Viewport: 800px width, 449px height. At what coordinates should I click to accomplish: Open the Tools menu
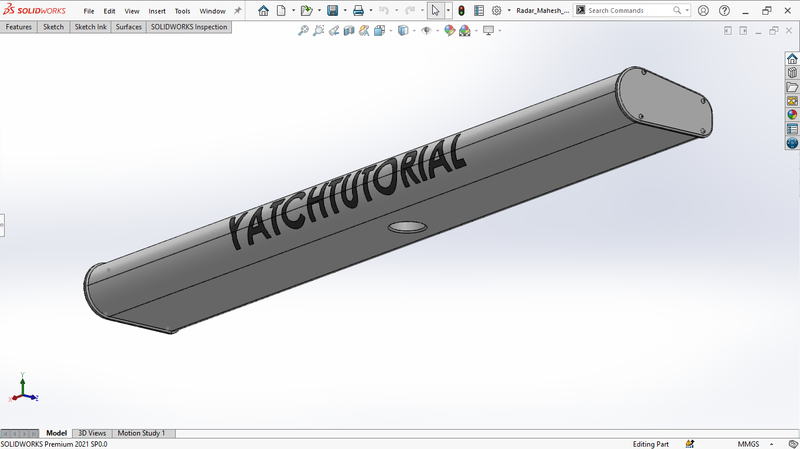click(182, 11)
